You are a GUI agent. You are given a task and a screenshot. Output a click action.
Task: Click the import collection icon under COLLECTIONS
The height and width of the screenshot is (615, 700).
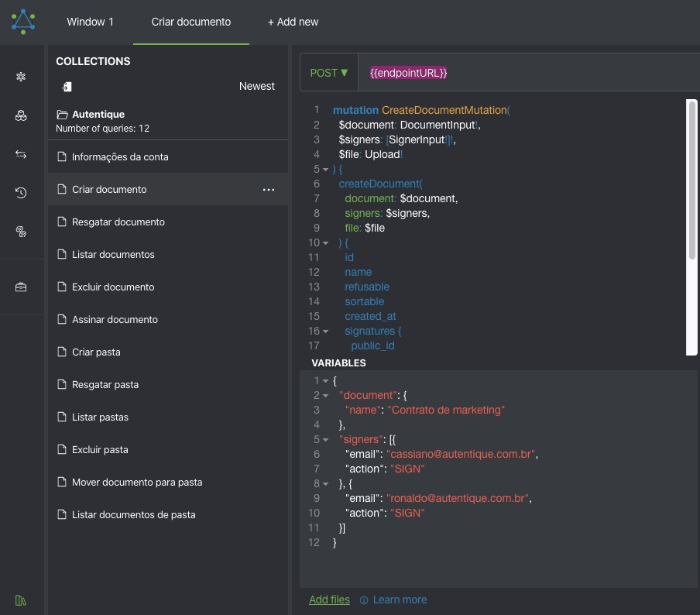coord(67,87)
